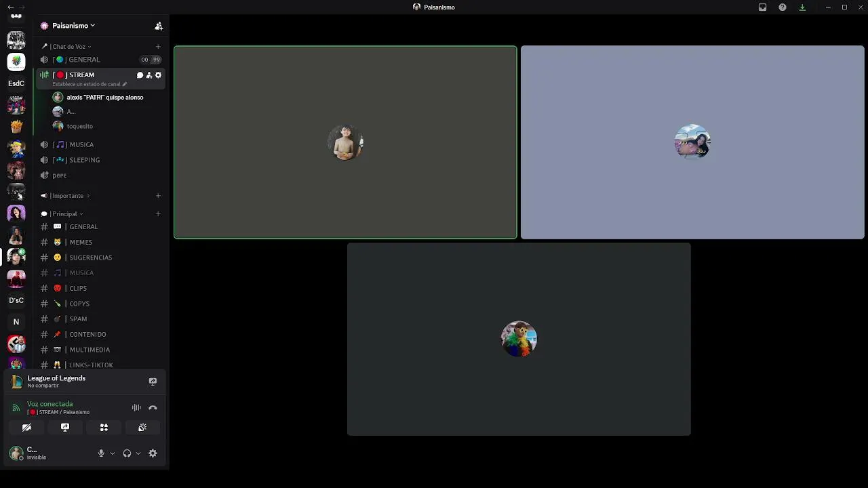Disconnect from voice with hang-up icon
Viewport: 868px width, 488px height.
153,407
